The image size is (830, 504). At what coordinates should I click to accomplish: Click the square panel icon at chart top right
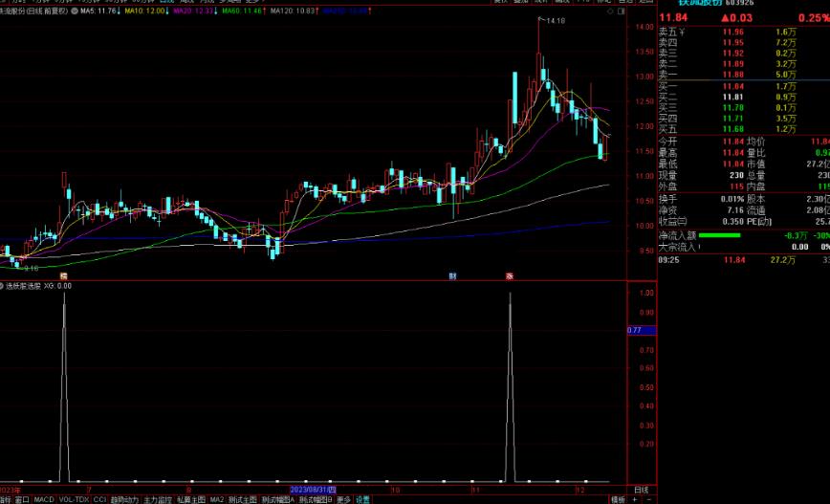coord(622,11)
